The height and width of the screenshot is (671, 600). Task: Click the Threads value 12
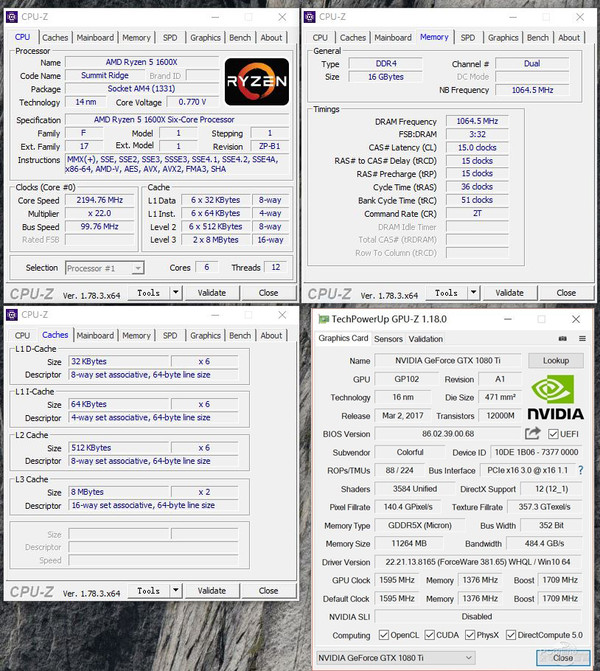pos(276,267)
